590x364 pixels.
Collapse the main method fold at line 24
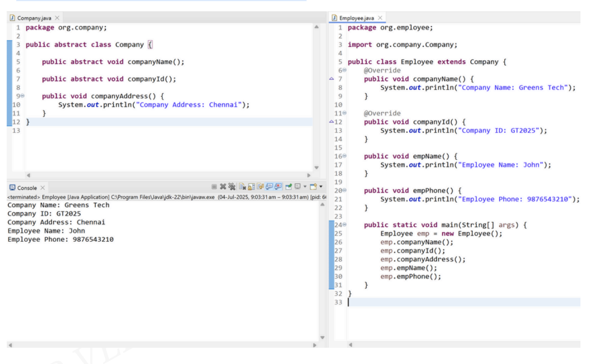pyautogui.click(x=345, y=225)
